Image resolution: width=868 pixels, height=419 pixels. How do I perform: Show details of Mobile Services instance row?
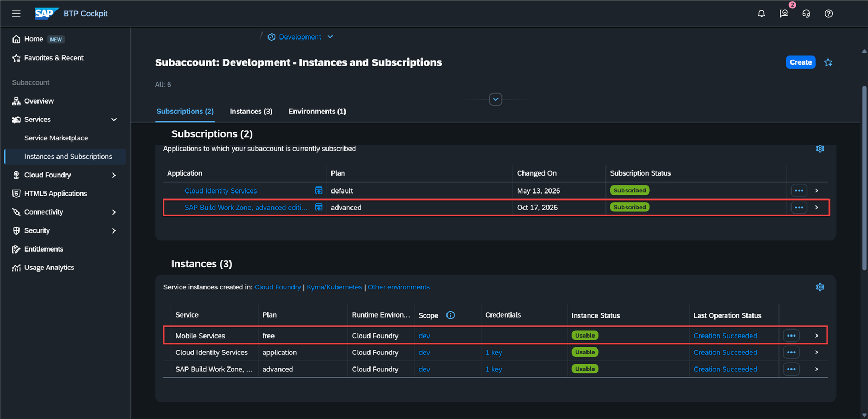pyautogui.click(x=816, y=336)
